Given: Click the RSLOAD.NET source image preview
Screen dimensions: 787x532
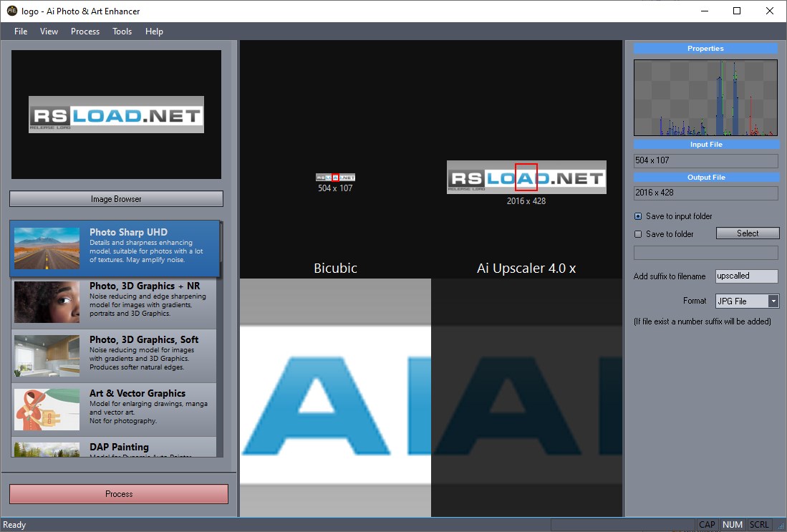Looking at the screenshot, I should [x=116, y=115].
